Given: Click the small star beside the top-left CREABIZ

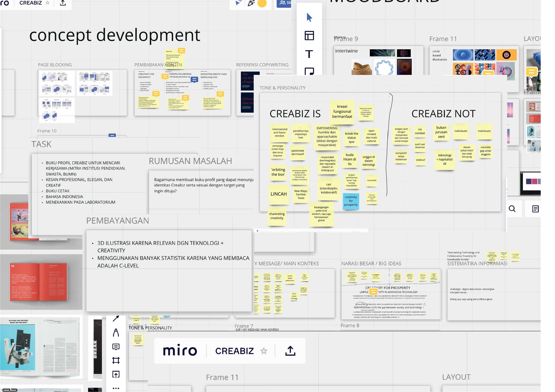Looking at the screenshot, I should point(47,3).
